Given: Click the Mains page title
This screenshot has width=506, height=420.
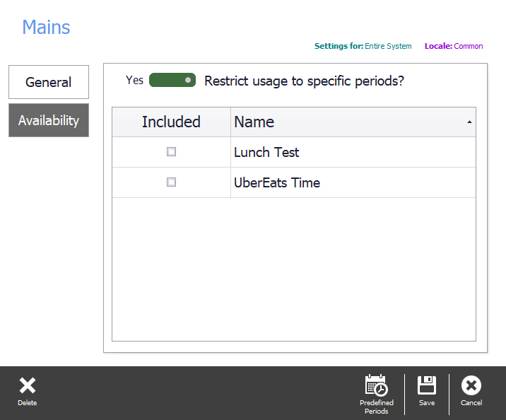Looking at the screenshot, I should coord(46,27).
